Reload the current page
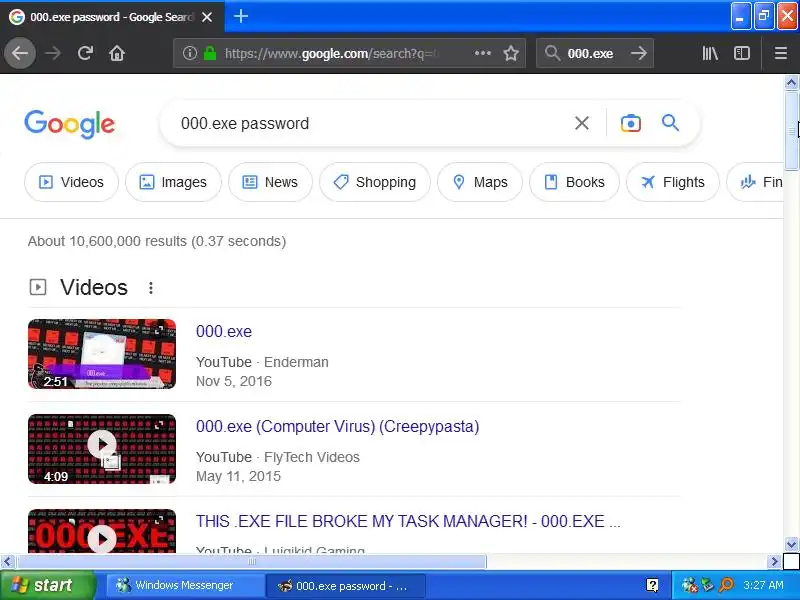 pos(85,53)
